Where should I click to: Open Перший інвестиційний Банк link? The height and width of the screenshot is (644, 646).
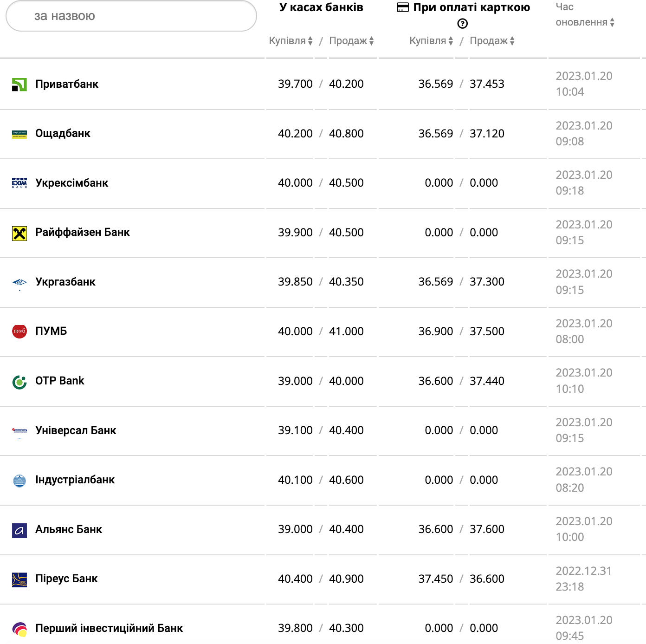(x=109, y=628)
